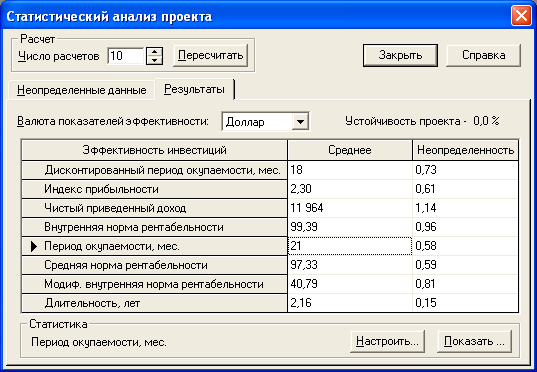The height and width of the screenshot is (372, 537).
Task: Click the cell with value 99,39
Action: [350, 227]
